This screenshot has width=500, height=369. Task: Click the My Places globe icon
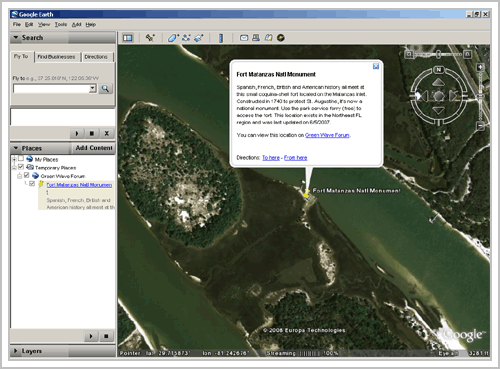[30, 159]
